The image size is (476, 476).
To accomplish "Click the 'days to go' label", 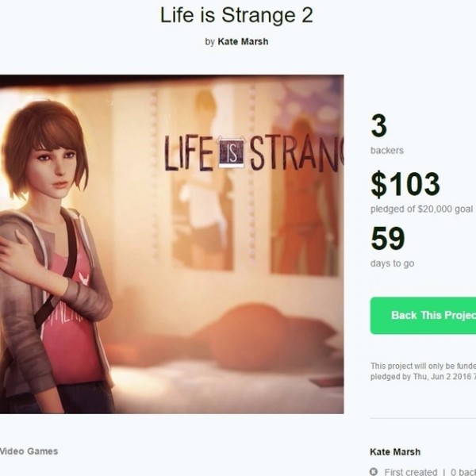I will 392,263.
